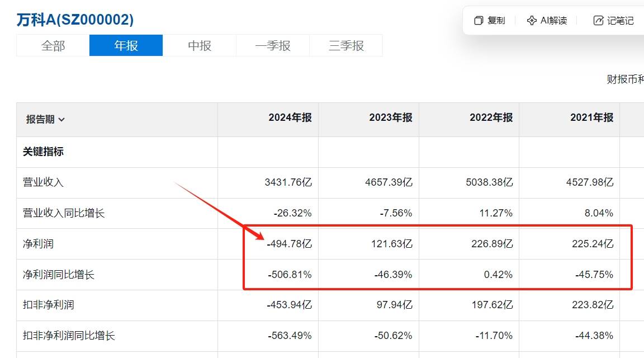Click the -506.81% cell
Screen dimensions: 644x358
pyautogui.click(x=290, y=275)
